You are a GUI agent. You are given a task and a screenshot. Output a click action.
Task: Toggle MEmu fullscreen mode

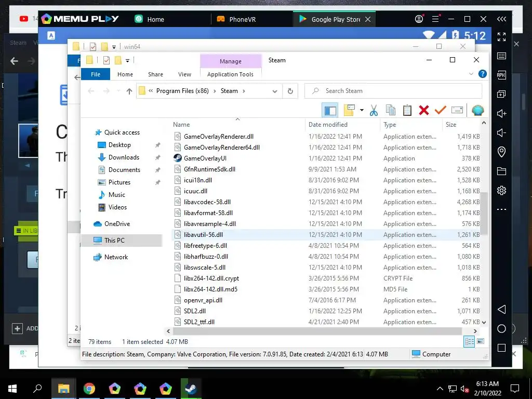click(501, 37)
